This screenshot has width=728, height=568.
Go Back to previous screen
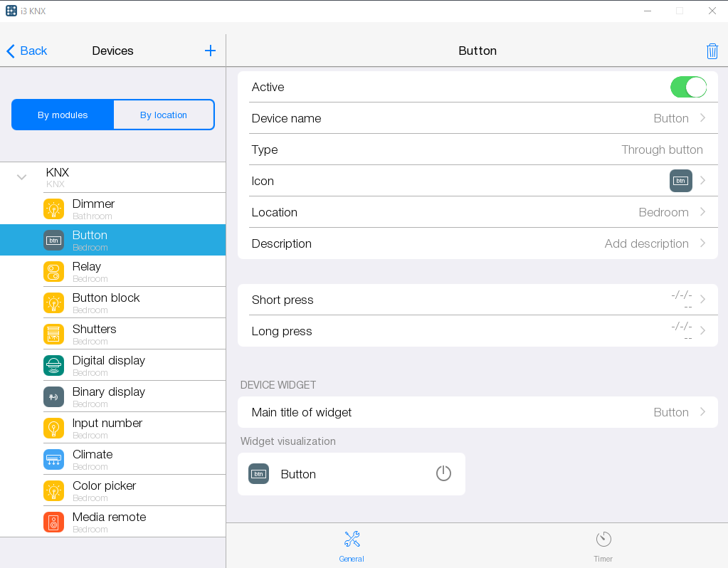[27, 51]
